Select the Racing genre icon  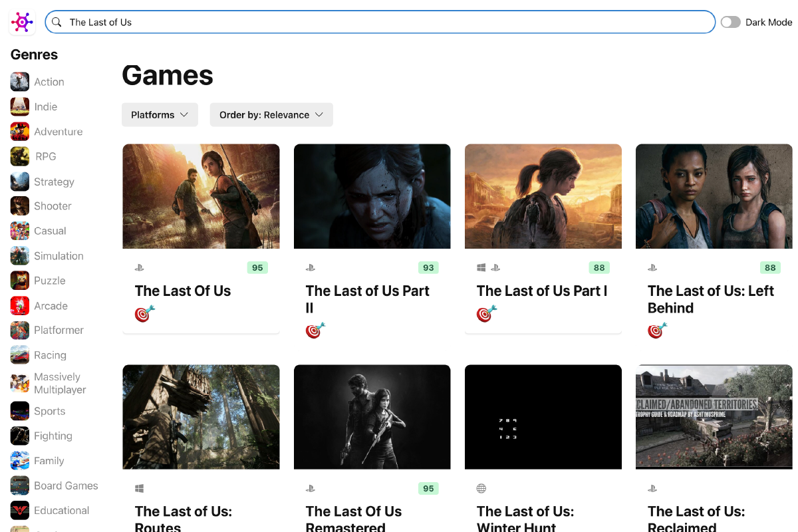20,355
